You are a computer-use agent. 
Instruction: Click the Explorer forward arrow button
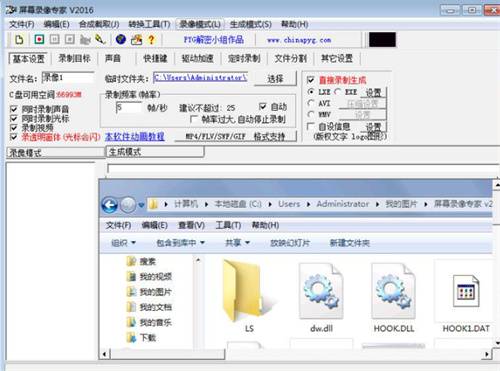(x=128, y=205)
